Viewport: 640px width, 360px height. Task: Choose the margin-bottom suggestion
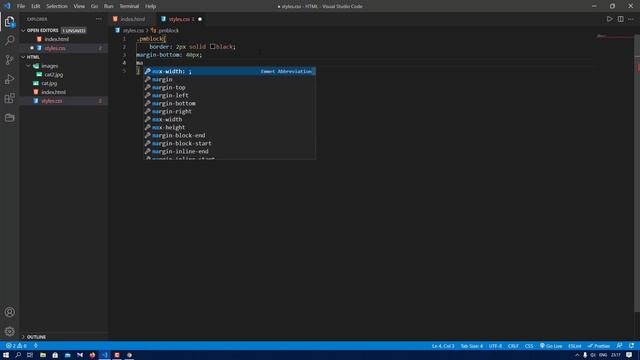click(229, 103)
